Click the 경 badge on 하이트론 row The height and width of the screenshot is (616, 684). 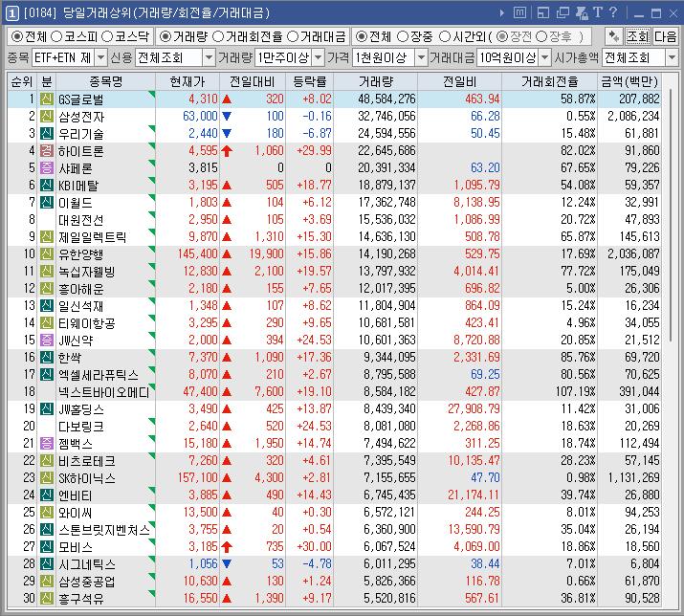(47, 150)
